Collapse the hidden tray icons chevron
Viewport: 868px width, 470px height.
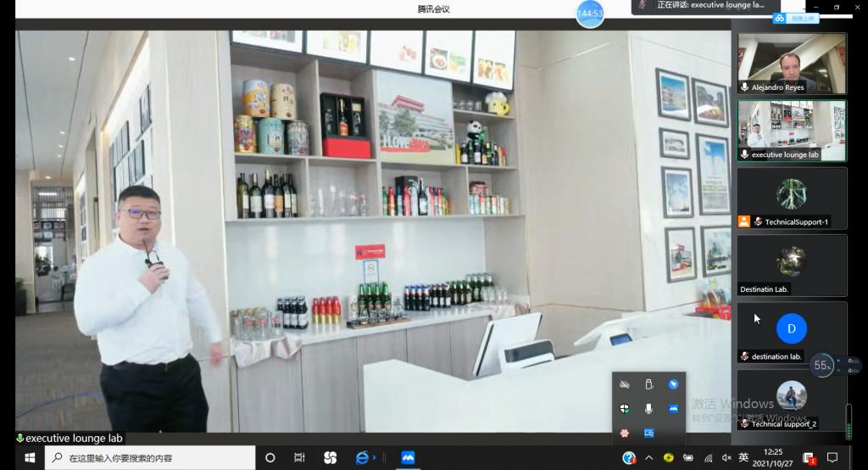pos(648,458)
